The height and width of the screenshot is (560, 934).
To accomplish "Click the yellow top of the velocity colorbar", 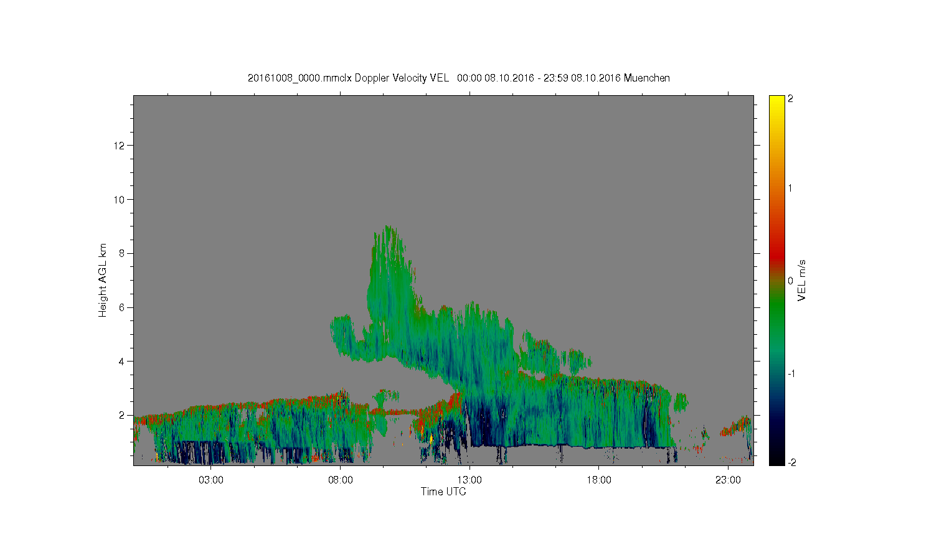I will (776, 103).
